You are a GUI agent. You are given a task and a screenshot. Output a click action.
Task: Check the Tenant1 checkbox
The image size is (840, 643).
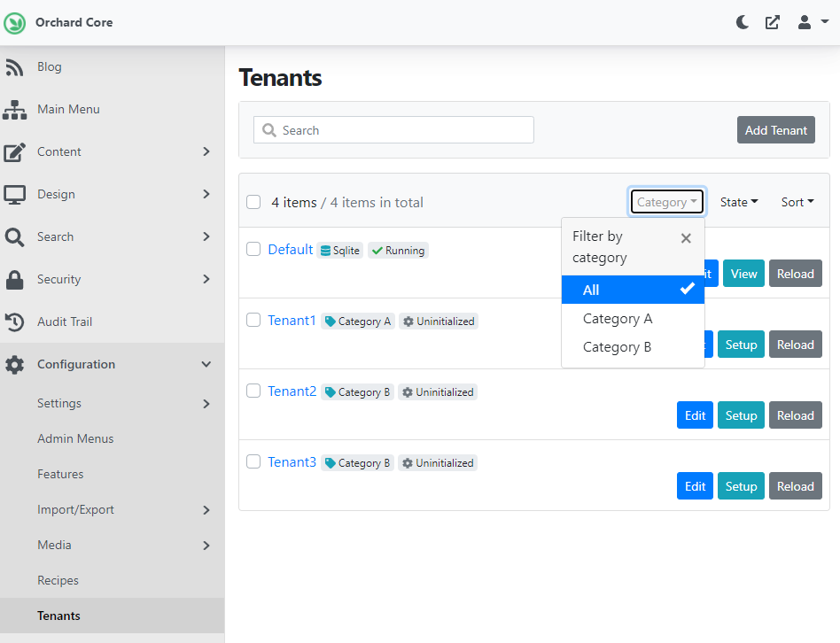[253, 320]
